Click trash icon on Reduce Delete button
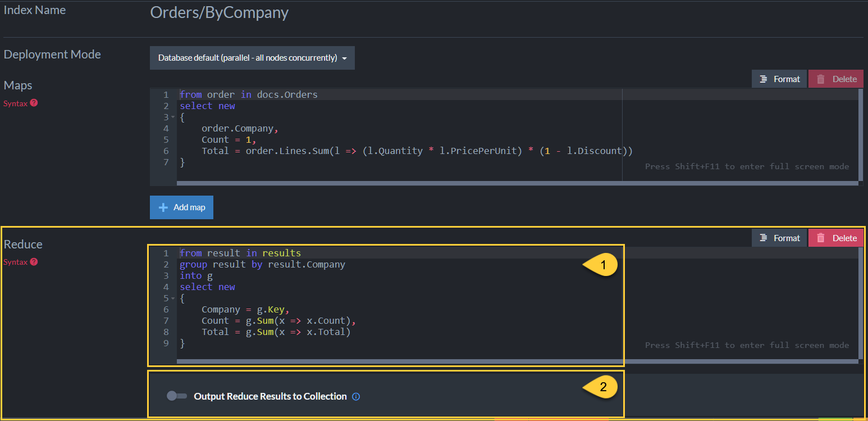Screen dimensions: 868x421 point(821,238)
